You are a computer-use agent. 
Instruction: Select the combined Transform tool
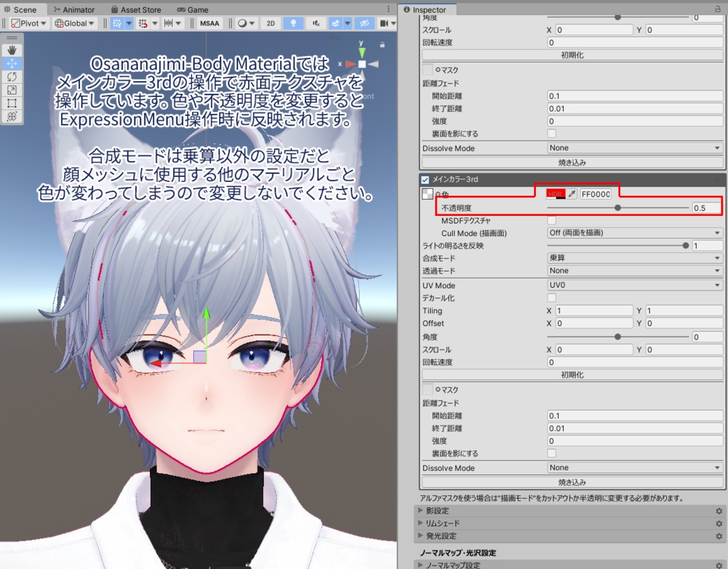coord(11,116)
